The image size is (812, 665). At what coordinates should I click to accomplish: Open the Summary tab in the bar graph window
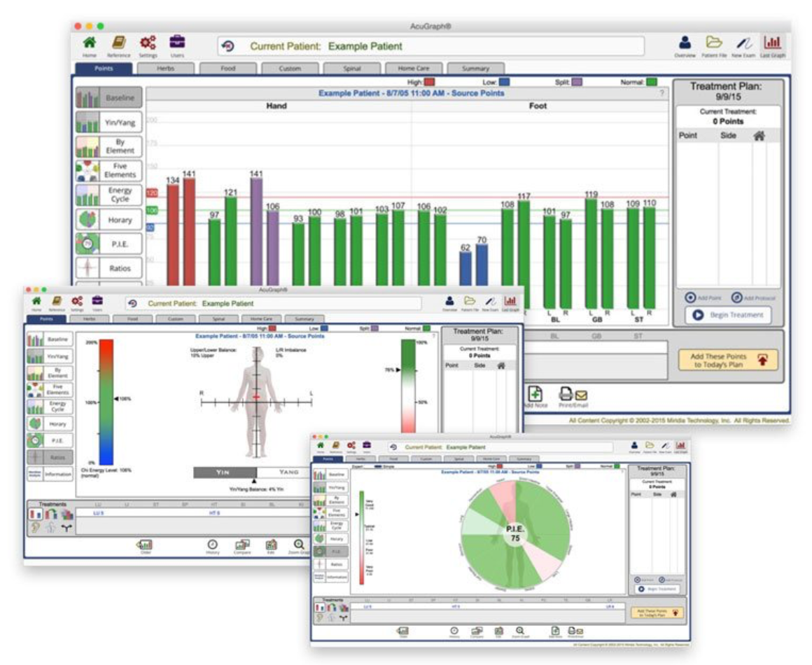[475, 69]
